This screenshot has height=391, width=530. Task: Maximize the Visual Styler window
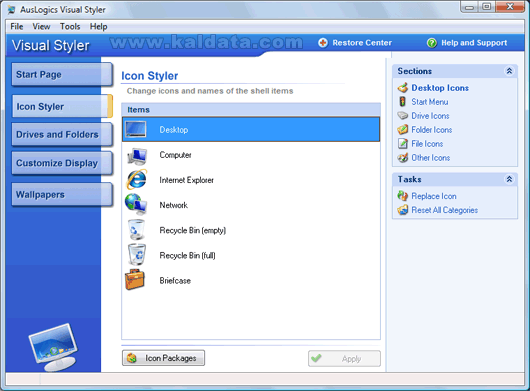click(487, 7)
